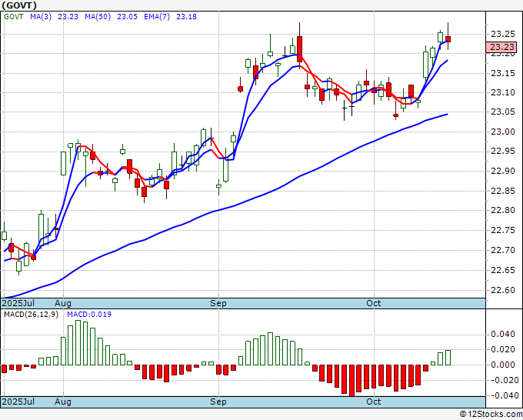Click the pink highlighted 23.23 price tag
Screen dimensions: 523x420
501,47
